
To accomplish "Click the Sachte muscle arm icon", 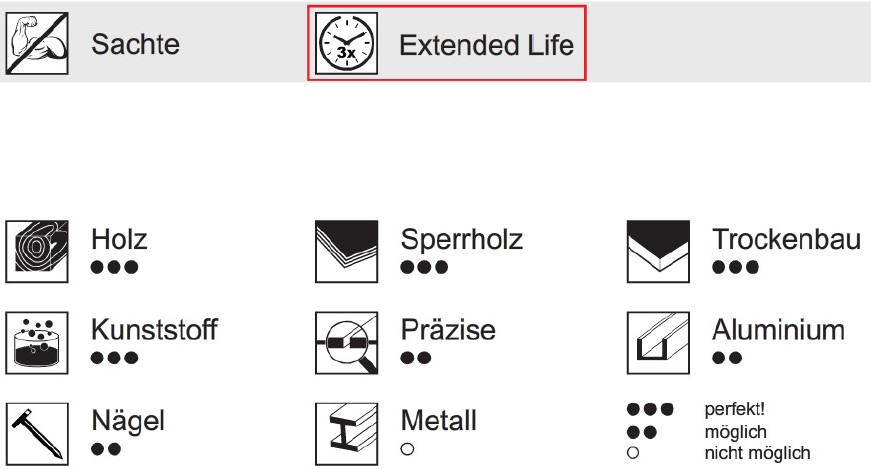I will (x=37, y=44).
